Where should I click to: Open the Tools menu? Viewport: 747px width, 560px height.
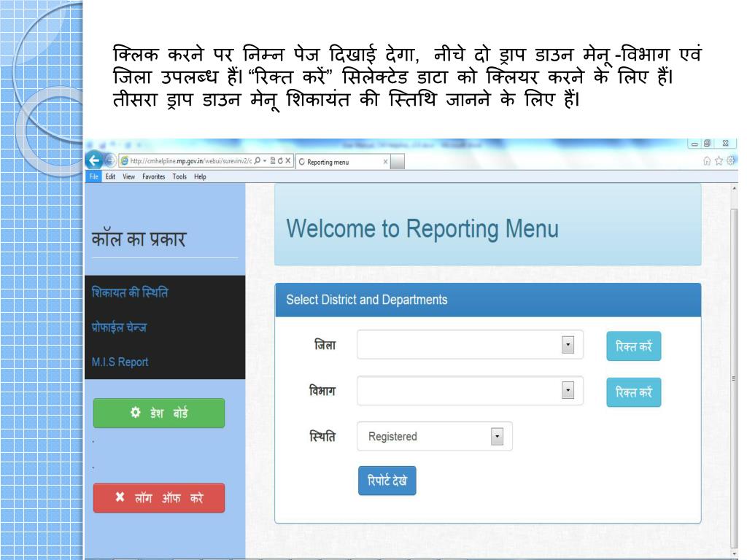(x=179, y=176)
